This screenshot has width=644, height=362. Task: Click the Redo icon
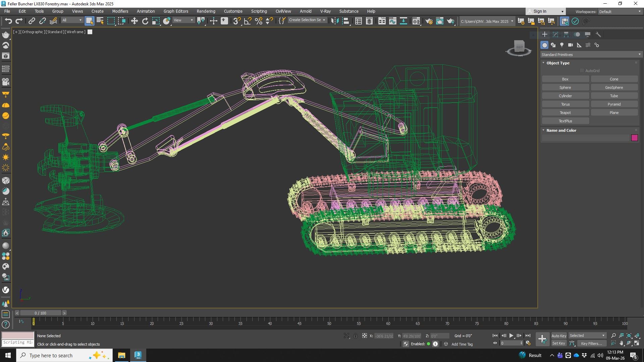click(x=19, y=21)
